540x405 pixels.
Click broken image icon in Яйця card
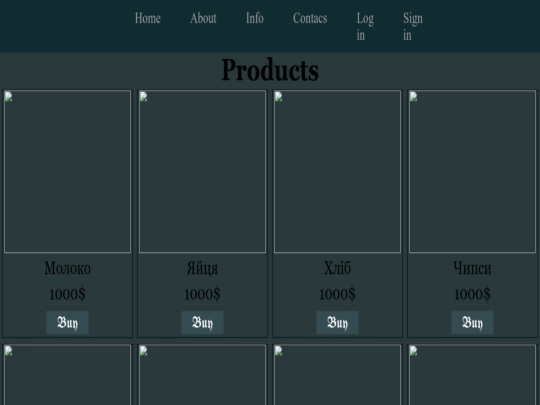144,97
